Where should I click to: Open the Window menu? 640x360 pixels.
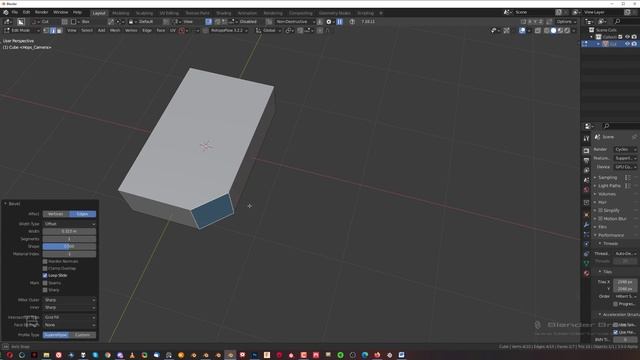pyautogui.click(x=60, y=13)
